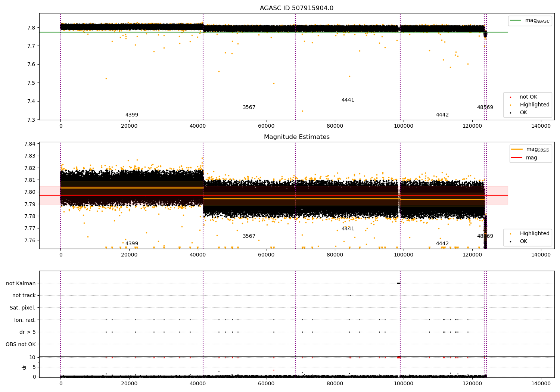
Task: Click the red line swatch beside 'mag' legend
Action: pyautogui.click(x=517, y=158)
